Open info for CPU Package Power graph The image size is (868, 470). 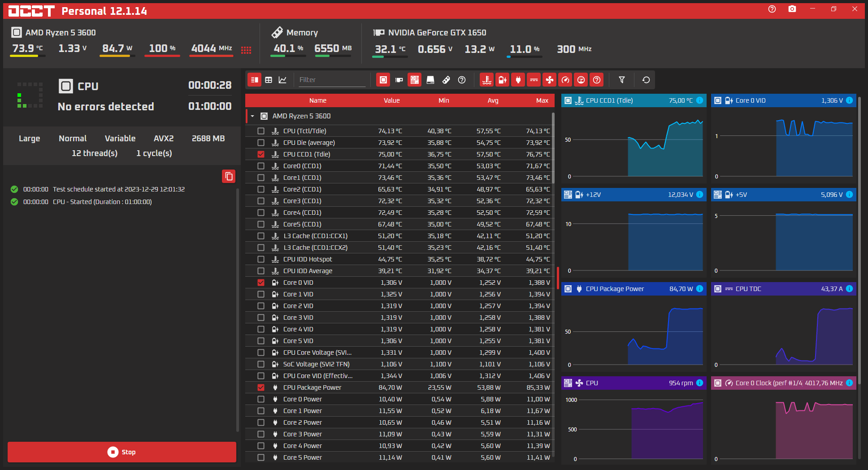click(699, 289)
